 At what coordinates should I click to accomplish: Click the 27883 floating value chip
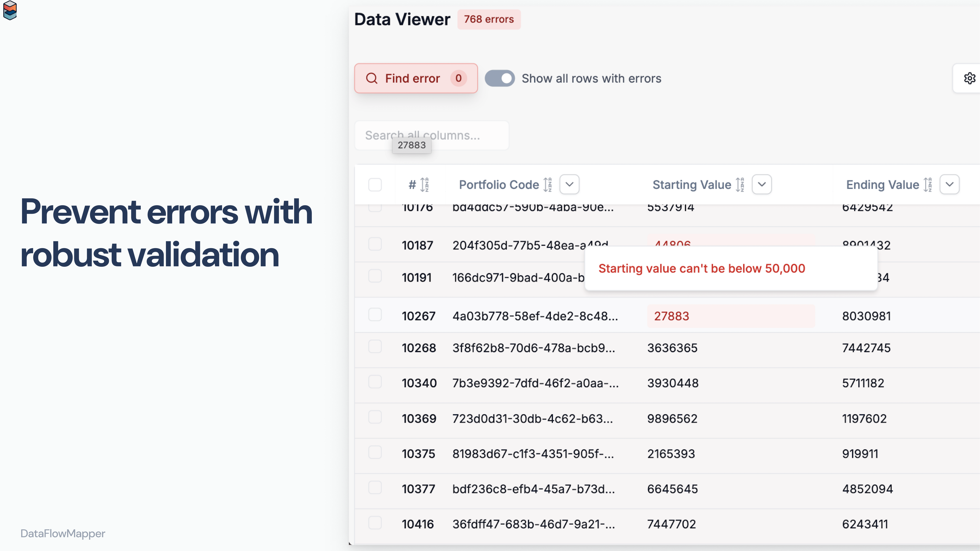coord(412,145)
